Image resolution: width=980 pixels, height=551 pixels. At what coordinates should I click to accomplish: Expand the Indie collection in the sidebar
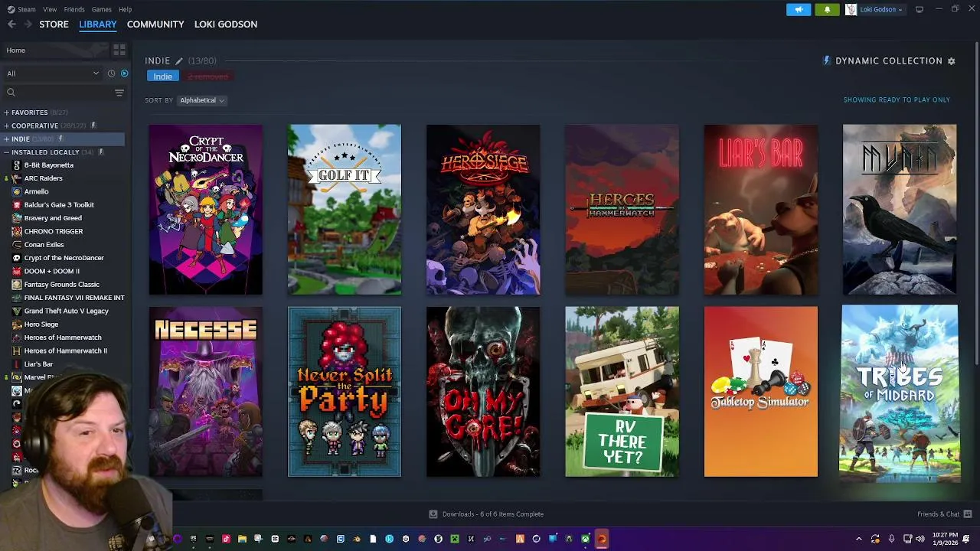pos(7,139)
